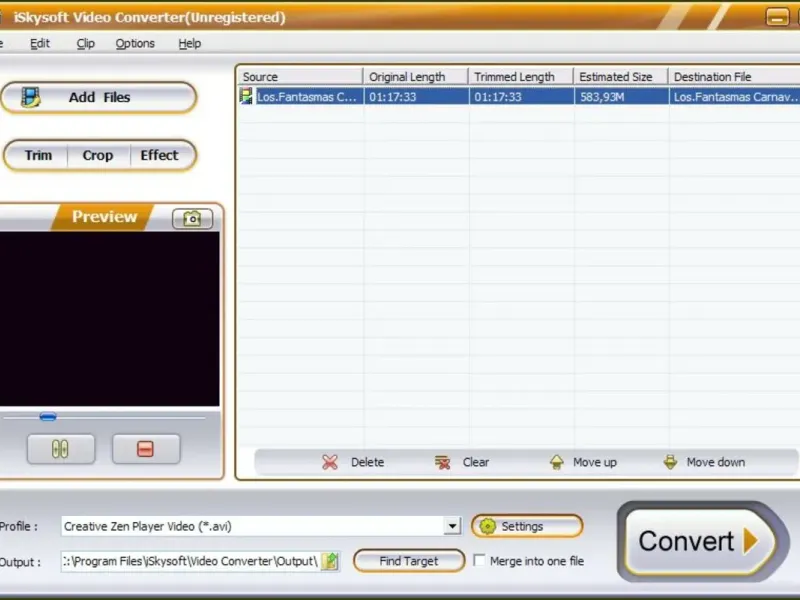Click the gear icon on Settings

pos(488,526)
